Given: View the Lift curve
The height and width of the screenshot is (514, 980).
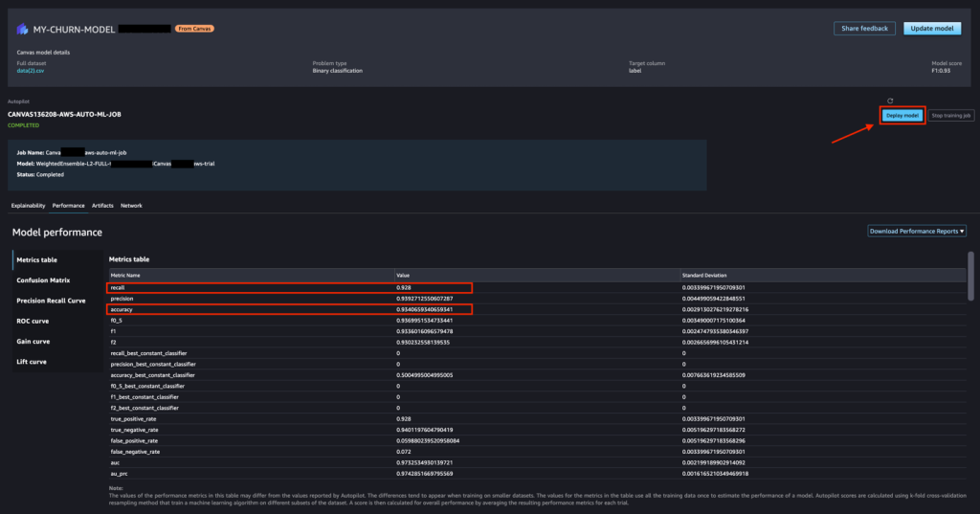Looking at the screenshot, I should (x=32, y=362).
